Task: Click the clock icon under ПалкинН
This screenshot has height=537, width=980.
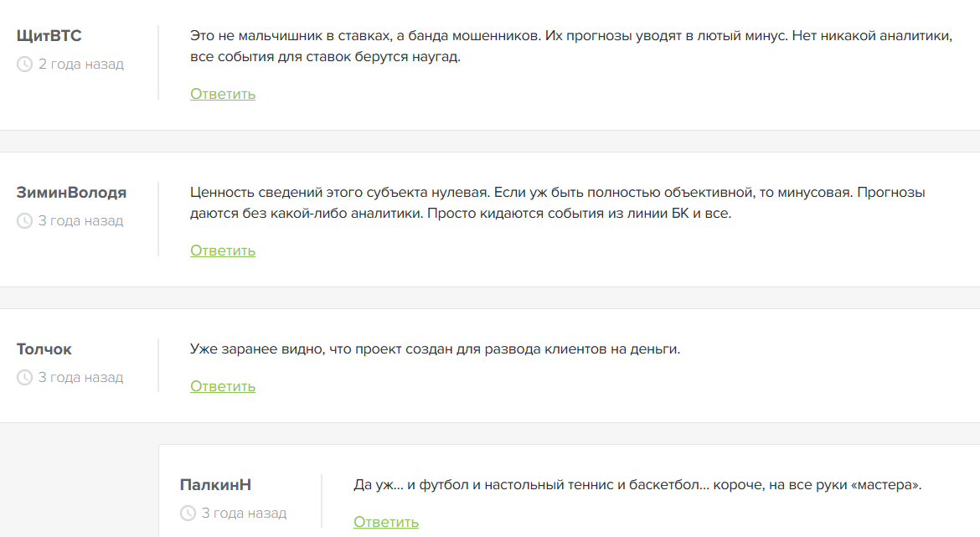Action: 188,514
